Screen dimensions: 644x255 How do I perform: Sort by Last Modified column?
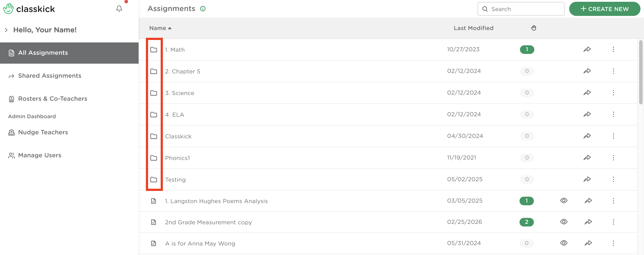coord(473,28)
